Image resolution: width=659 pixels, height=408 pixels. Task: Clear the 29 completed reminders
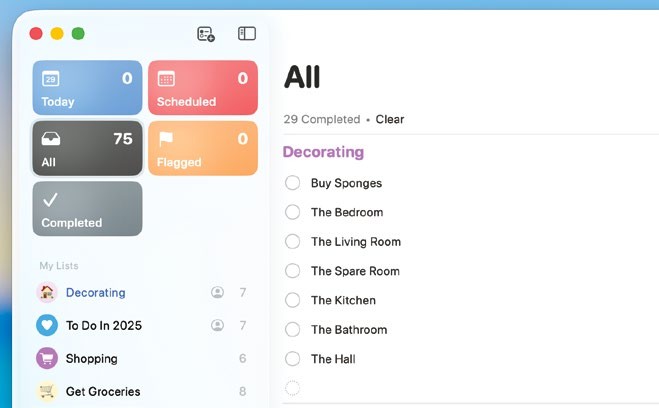tap(390, 119)
